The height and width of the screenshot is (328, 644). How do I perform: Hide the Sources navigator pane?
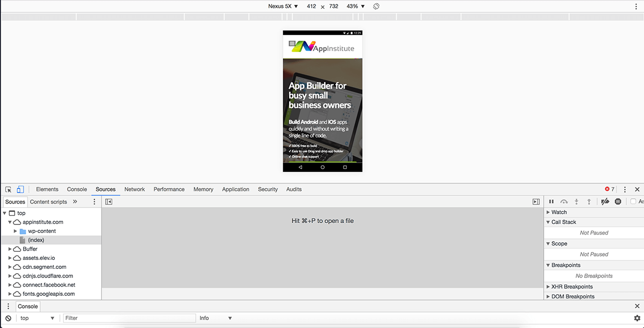pyautogui.click(x=108, y=202)
